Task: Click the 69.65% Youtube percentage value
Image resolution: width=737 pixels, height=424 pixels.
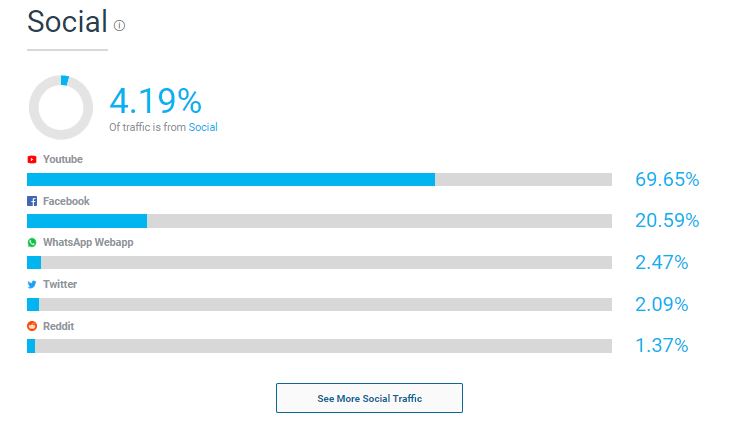Action: [x=667, y=179]
